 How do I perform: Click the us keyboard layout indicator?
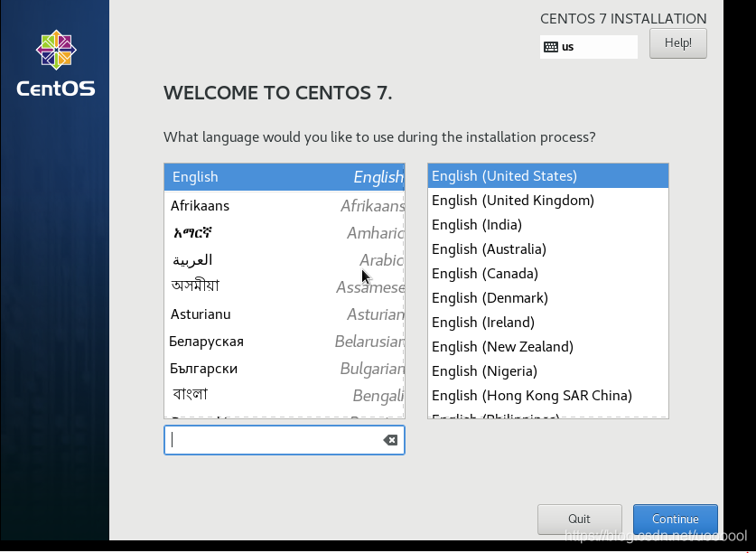click(x=589, y=47)
